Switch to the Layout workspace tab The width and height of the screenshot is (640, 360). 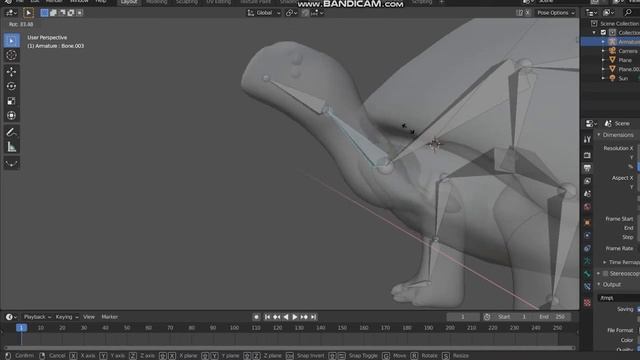pyautogui.click(x=129, y=2)
